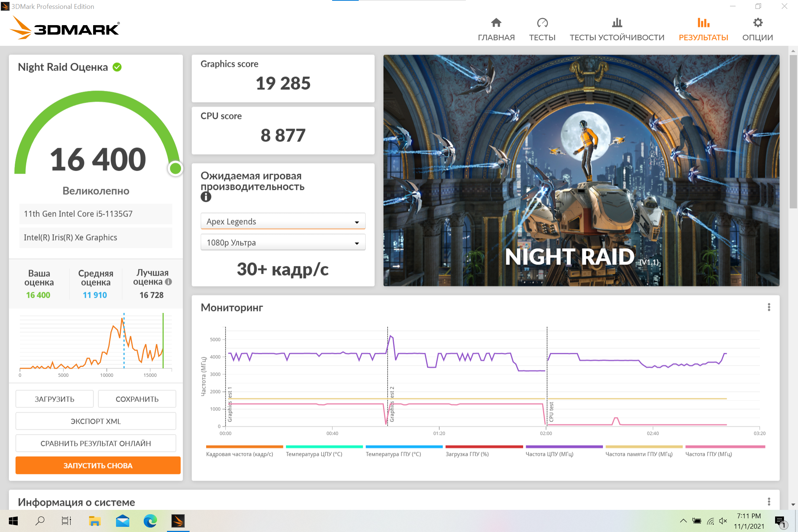This screenshot has height=532, width=798.
Task: Toggle GPU frequency legend in monitoring chart
Action: point(708,454)
